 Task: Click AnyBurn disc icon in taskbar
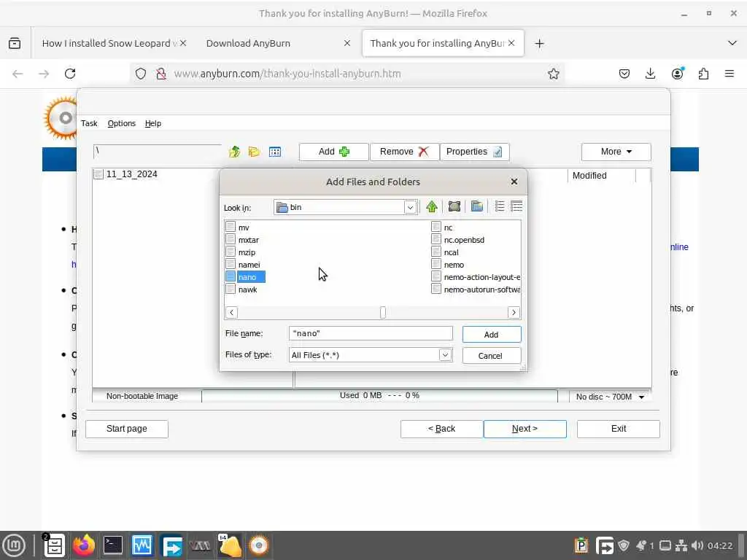(259, 545)
